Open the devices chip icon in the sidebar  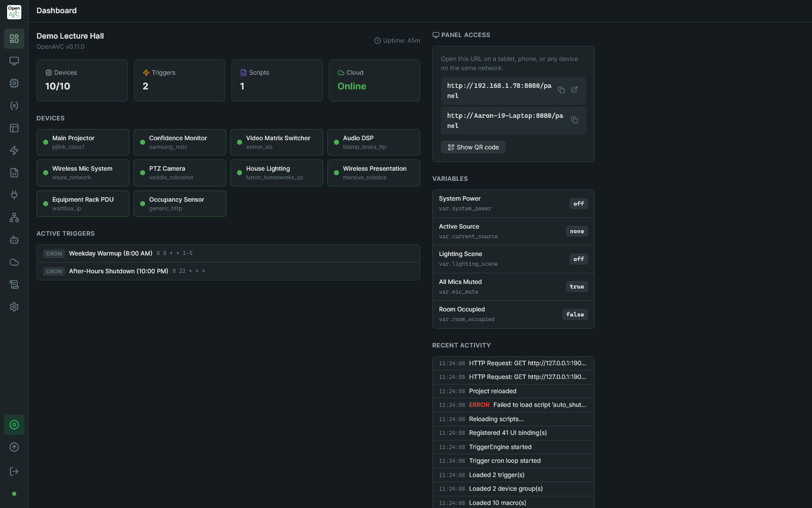[x=14, y=83]
